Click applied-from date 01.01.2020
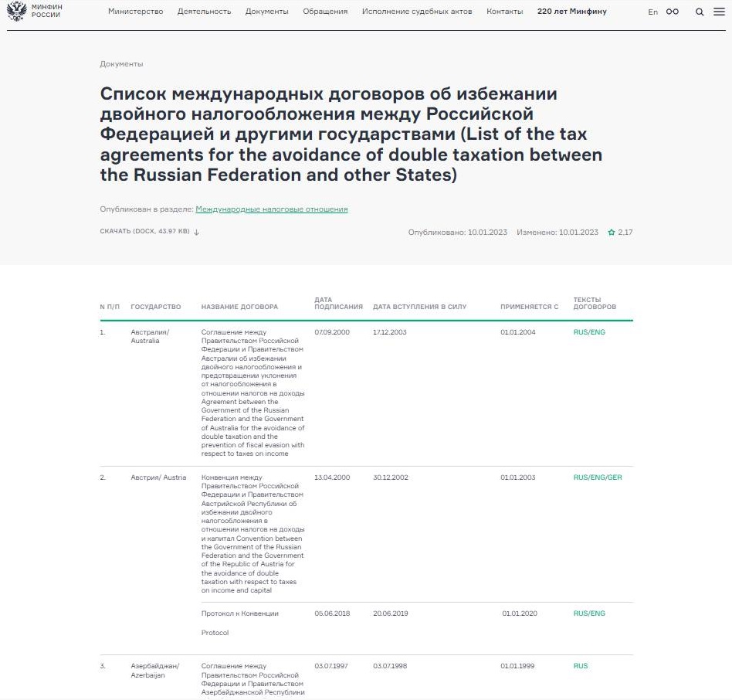732x700 pixels. [520, 613]
